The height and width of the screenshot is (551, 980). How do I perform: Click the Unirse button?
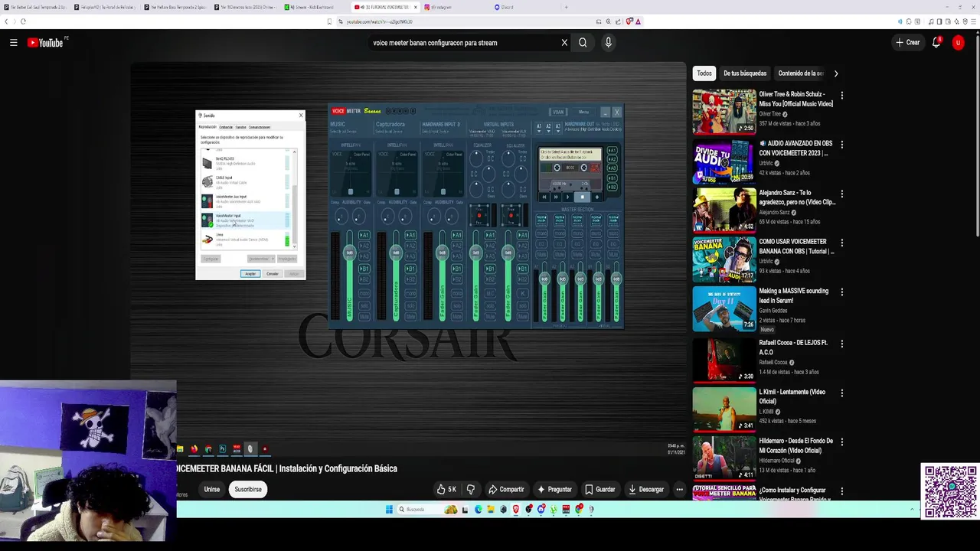click(212, 489)
